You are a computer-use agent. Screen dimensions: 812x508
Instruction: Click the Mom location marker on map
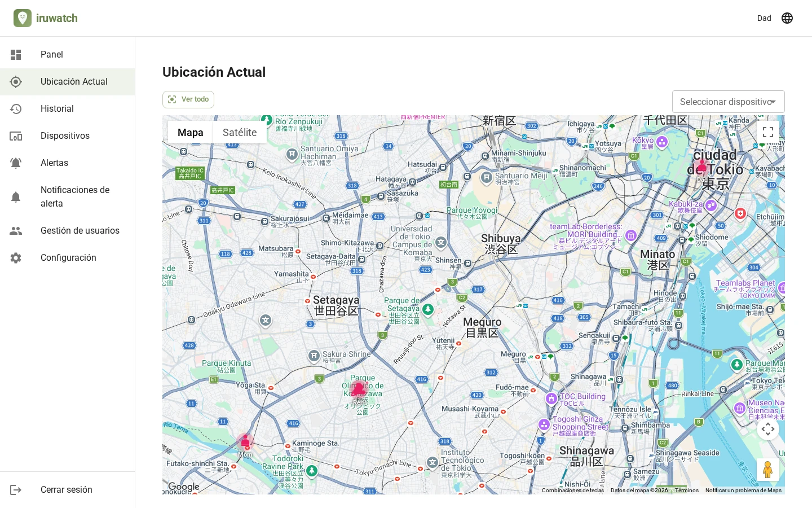[245, 442]
